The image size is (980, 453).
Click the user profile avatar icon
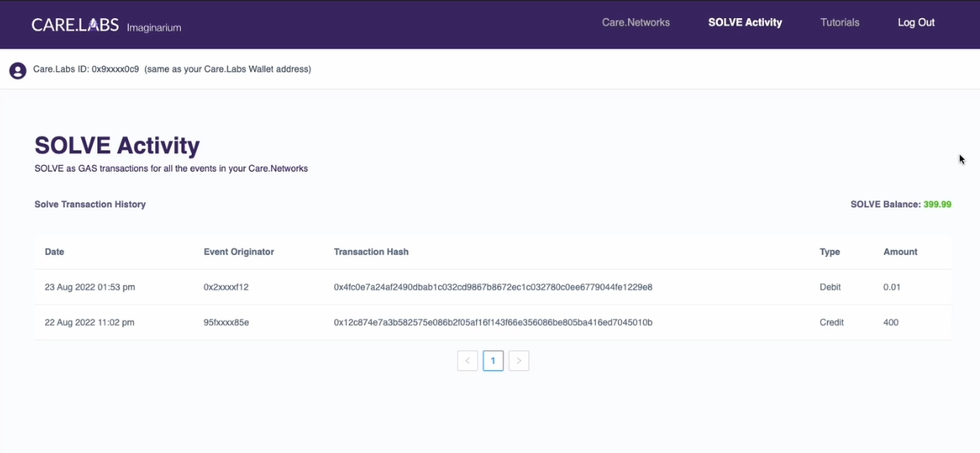[x=17, y=70]
